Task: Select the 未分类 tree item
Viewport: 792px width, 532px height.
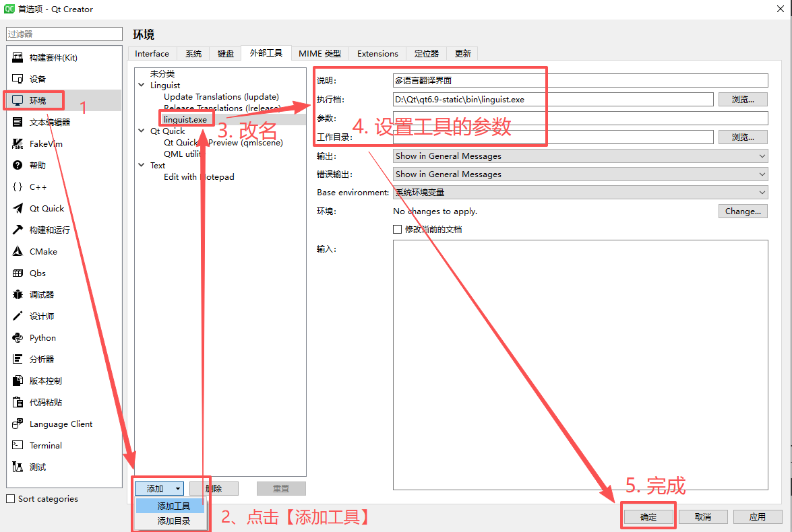Action: [162, 73]
